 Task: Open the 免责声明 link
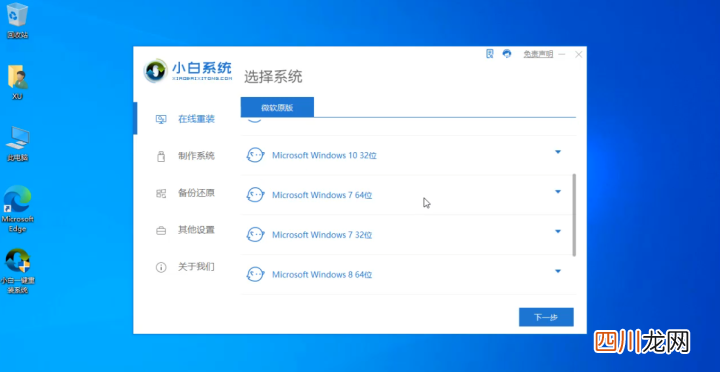point(538,54)
